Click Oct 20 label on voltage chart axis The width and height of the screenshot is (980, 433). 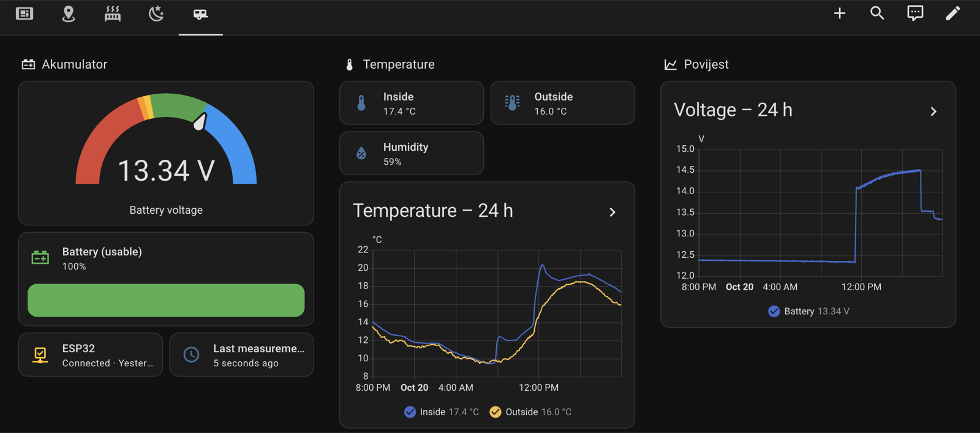(x=739, y=287)
